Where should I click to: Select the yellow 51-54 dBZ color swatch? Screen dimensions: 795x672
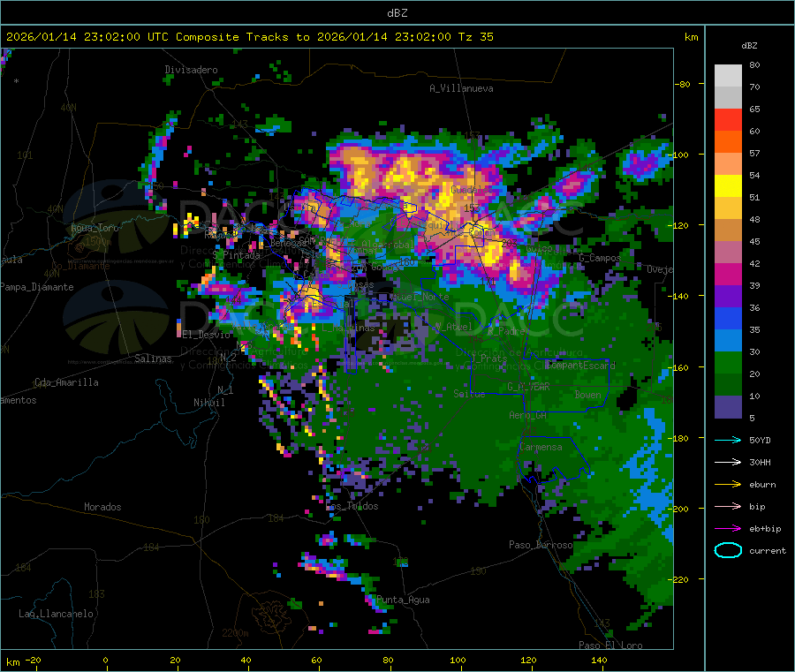(x=728, y=186)
